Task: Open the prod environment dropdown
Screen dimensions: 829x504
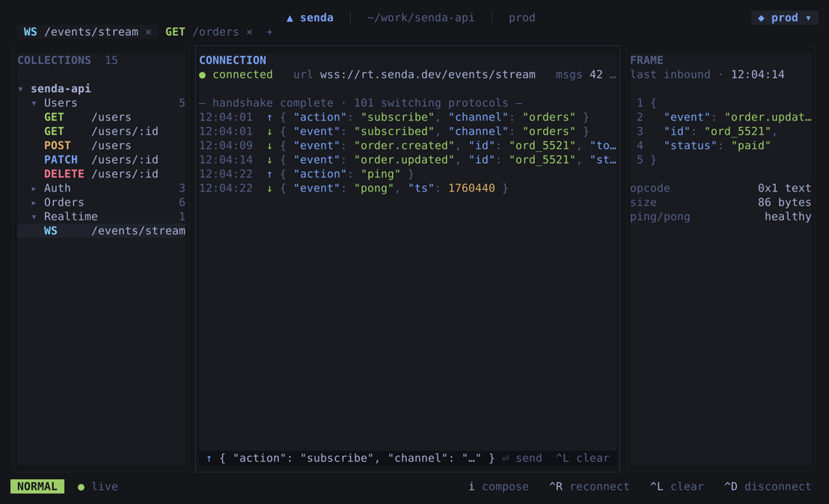Action: [785, 17]
